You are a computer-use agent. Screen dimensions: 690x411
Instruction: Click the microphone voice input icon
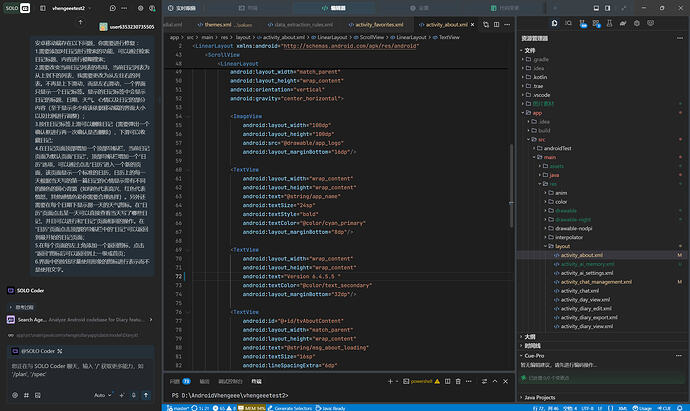pos(134,395)
